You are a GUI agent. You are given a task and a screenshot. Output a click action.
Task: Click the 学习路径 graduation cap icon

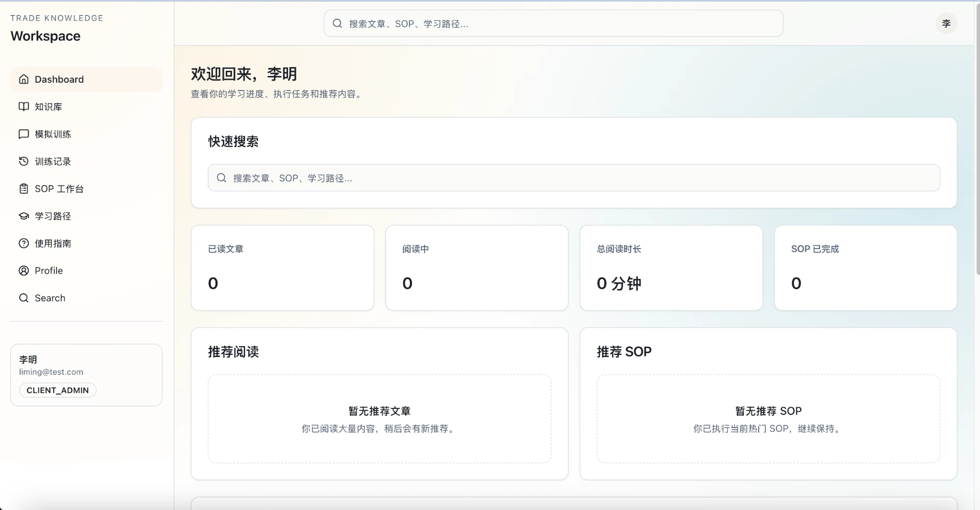(23, 216)
